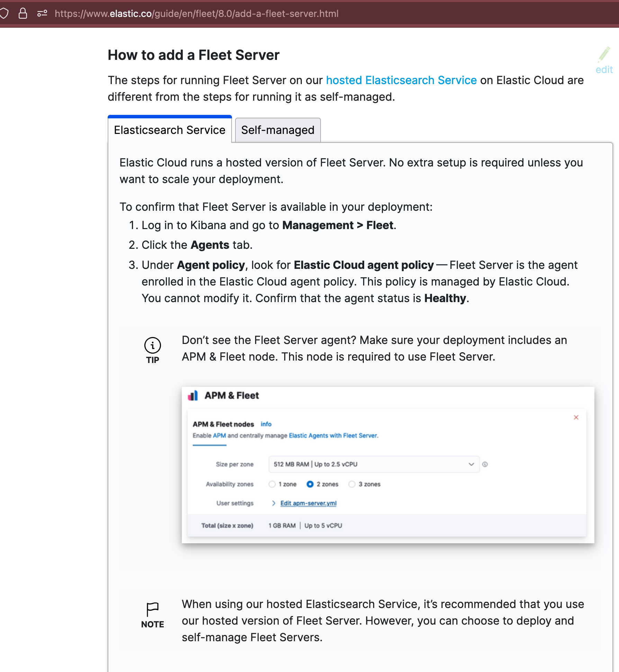
Task: Click the TIP info icon
Action: (152, 345)
